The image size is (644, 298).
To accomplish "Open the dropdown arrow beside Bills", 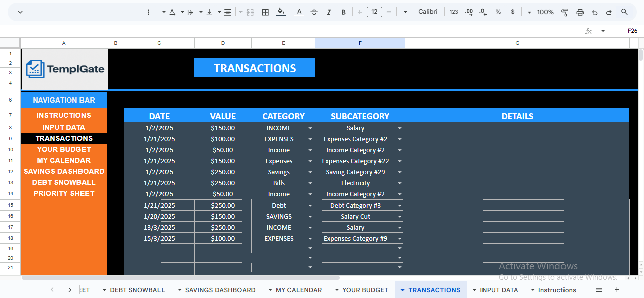I will [x=310, y=183].
